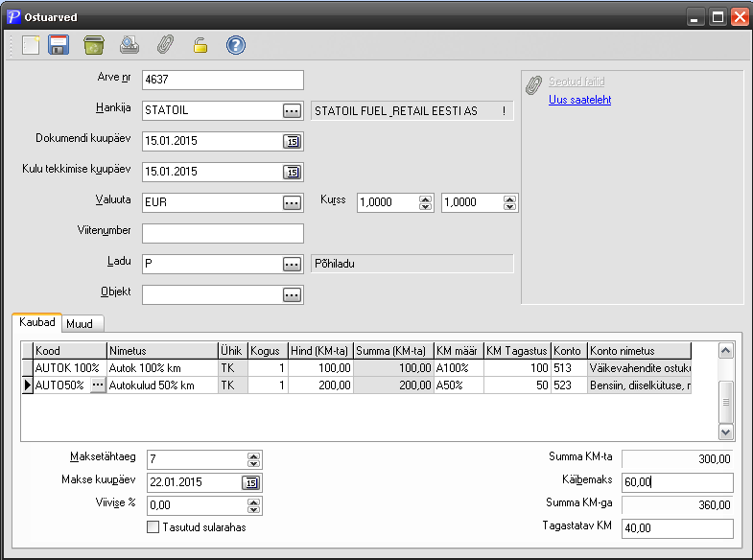This screenshot has width=753, height=560.
Task: Click the A100% KM määr cell
Action: click(459, 368)
